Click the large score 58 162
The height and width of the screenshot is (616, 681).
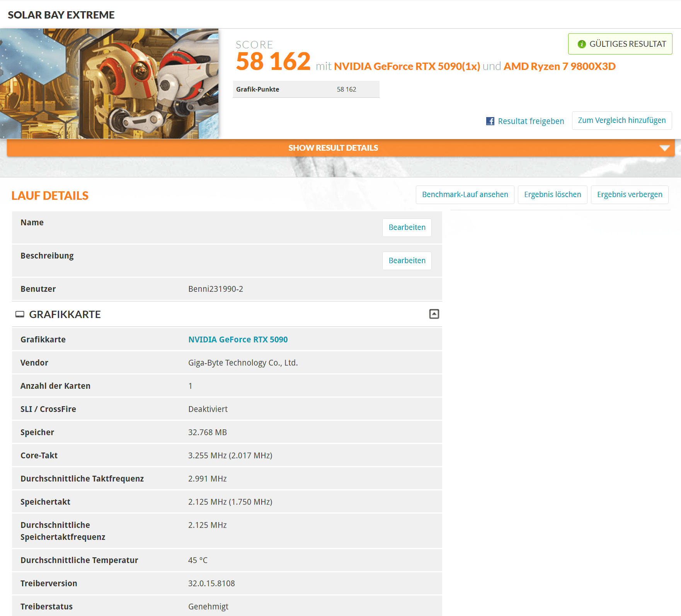tap(273, 61)
